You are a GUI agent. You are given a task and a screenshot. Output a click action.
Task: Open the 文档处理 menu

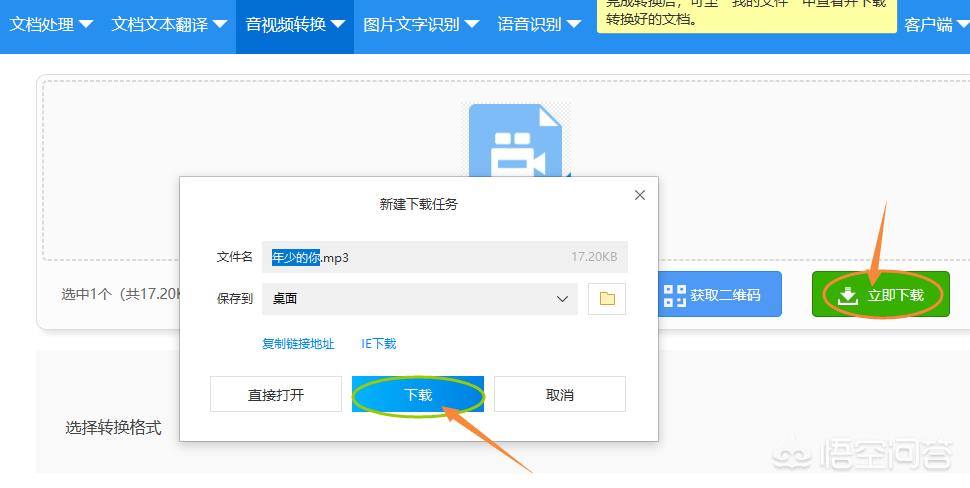pyautogui.click(x=51, y=25)
